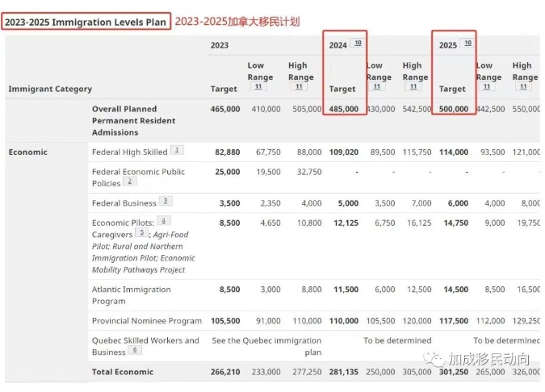The width and height of the screenshot is (545, 392).
Task: Select the '82,880' Federal High Skilled cell
Action: (x=228, y=152)
